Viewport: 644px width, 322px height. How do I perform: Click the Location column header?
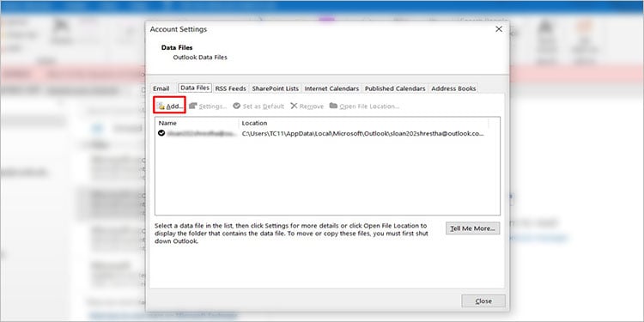point(363,123)
